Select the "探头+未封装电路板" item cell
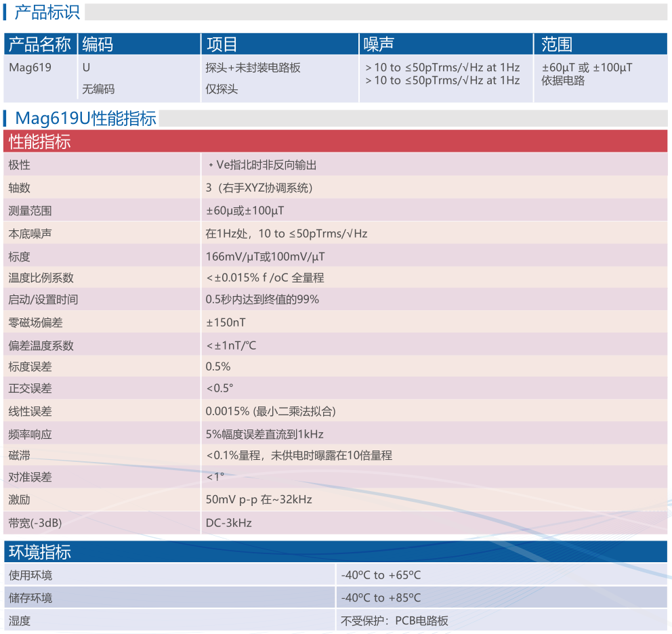Image resolution: width=672 pixels, height=634 pixels. click(x=253, y=67)
